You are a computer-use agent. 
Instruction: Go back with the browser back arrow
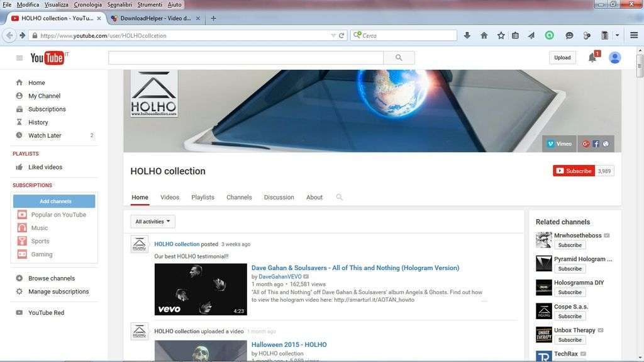point(9,35)
